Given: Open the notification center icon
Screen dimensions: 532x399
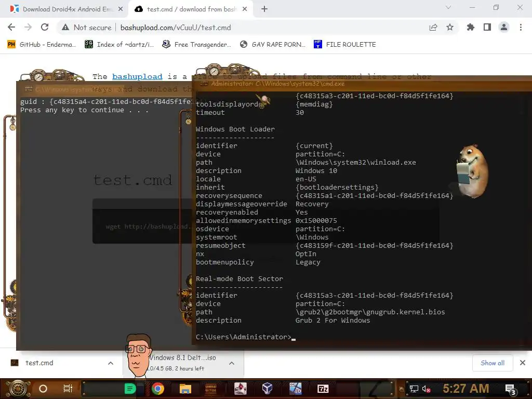Looking at the screenshot, I should (510, 389).
